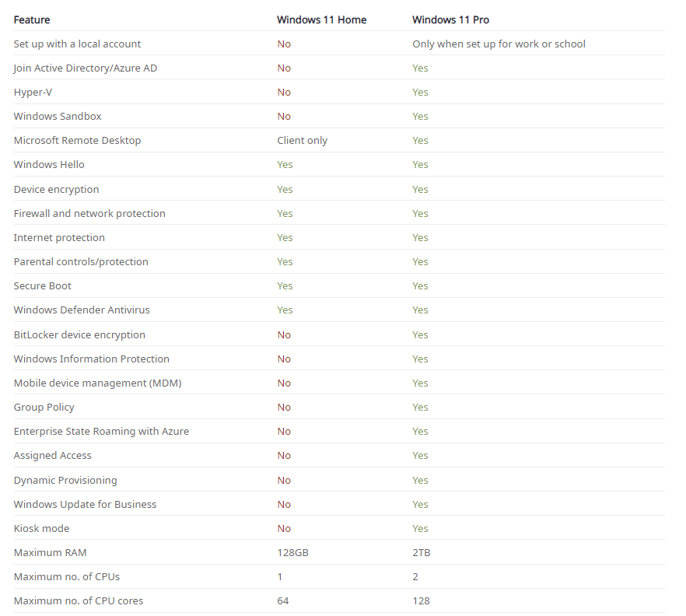This screenshot has width=686, height=616.
Task: Select the Mobile device management (MDM) label
Action: click(97, 383)
